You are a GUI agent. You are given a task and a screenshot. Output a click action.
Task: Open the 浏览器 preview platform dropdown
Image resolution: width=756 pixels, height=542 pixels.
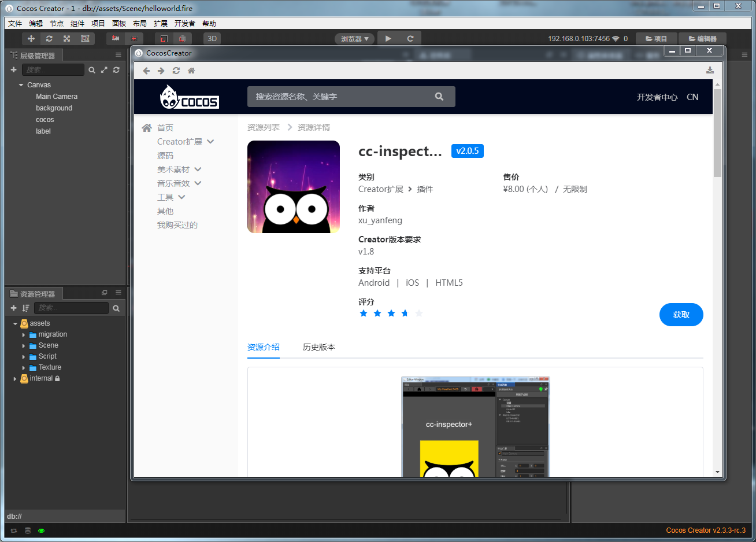click(354, 39)
